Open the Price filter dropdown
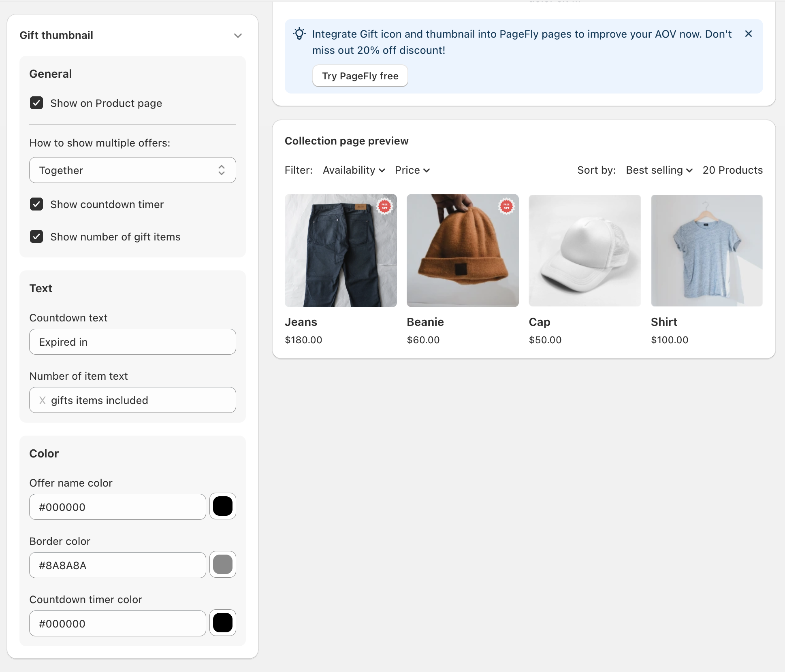 412,170
